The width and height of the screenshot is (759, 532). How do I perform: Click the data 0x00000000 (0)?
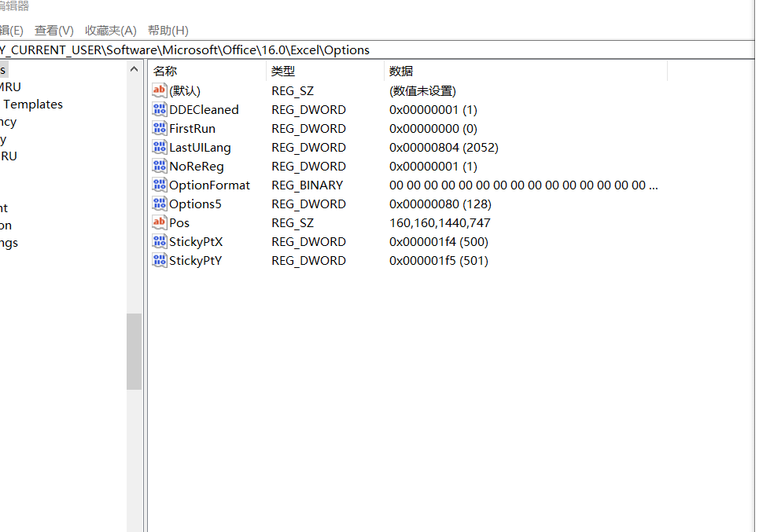[433, 129]
